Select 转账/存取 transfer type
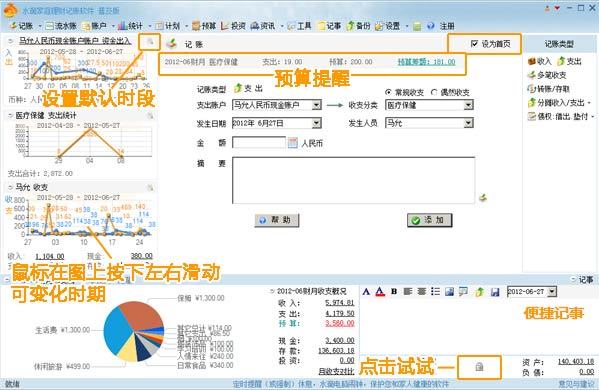599x390 pixels. tap(549, 89)
